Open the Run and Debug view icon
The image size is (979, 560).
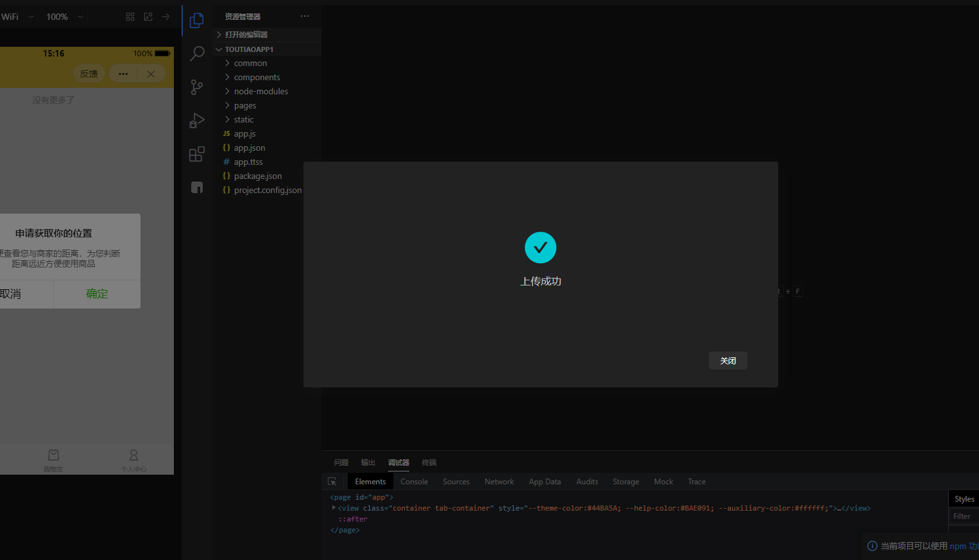[197, 121]
